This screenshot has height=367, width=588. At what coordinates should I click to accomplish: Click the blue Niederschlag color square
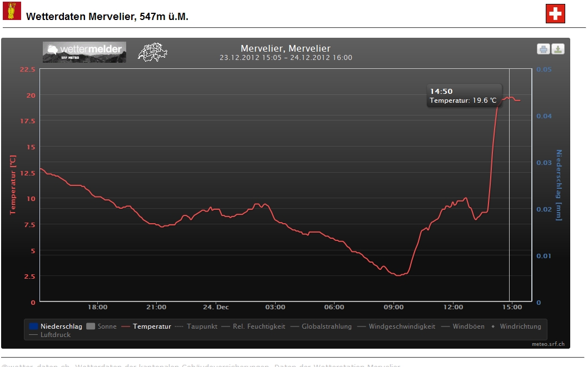click(x=33, y=326)
